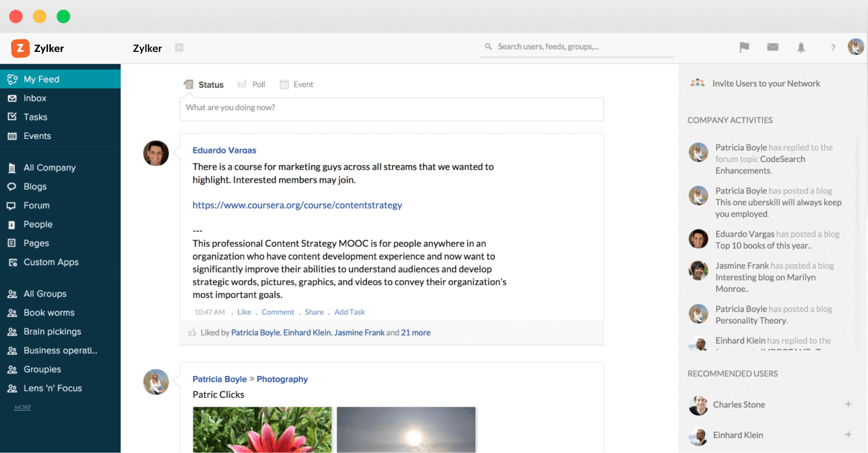Screen dimensions: 868x453
Task: Switch to the Event tab
Action: click(x=296, y=84)
